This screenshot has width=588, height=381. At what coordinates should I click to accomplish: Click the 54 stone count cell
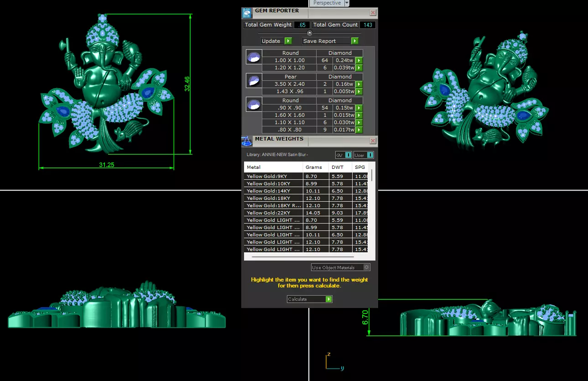[325, 108]
